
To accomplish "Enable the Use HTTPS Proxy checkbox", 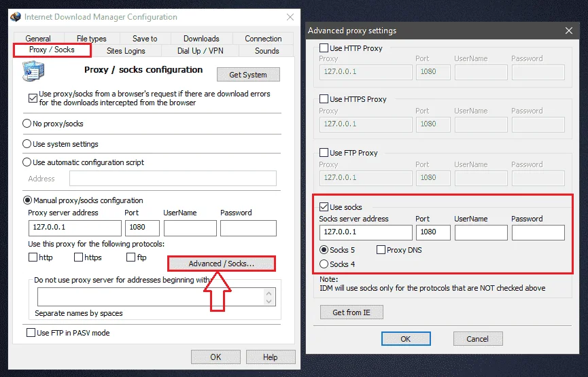I will pos(324,99).
